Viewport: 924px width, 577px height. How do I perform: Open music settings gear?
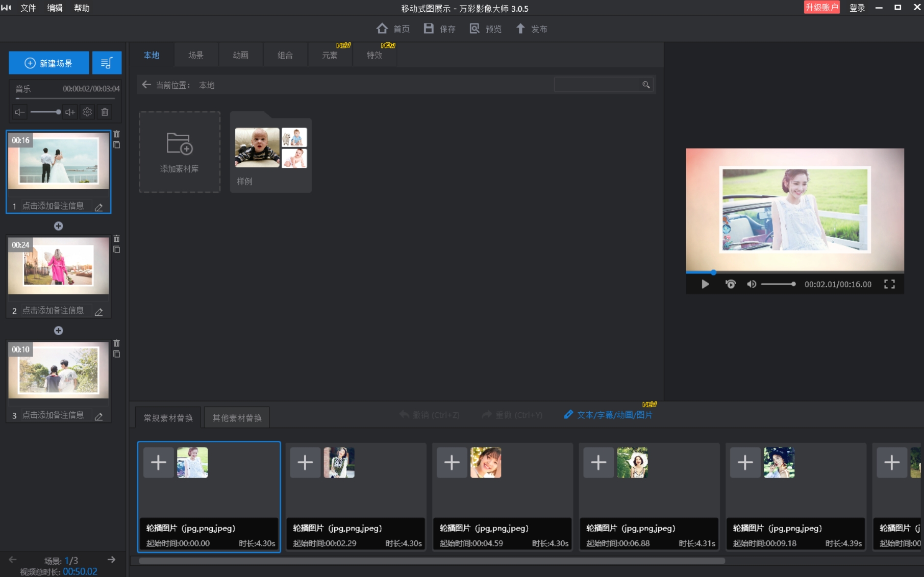(x=87, y=112)
